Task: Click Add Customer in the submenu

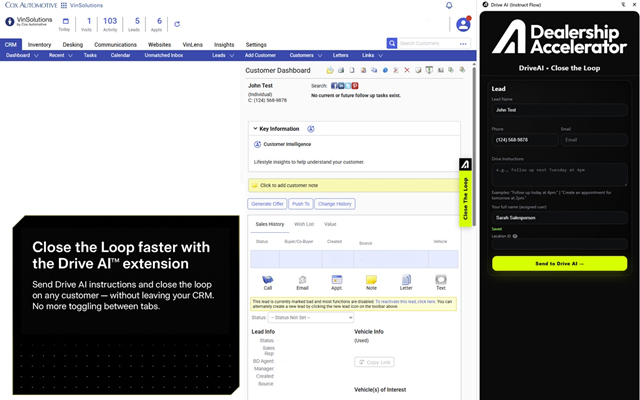Action: [260, 55]
